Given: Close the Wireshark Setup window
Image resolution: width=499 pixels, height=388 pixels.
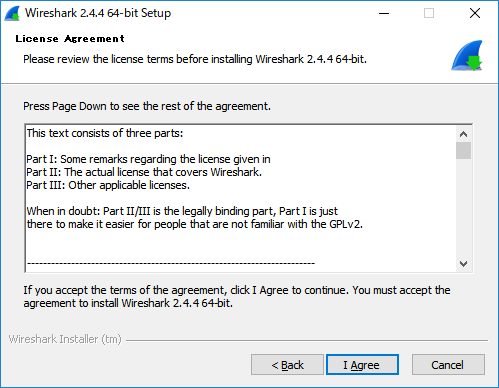Looking at the screenshot, I should coord(475,13).
